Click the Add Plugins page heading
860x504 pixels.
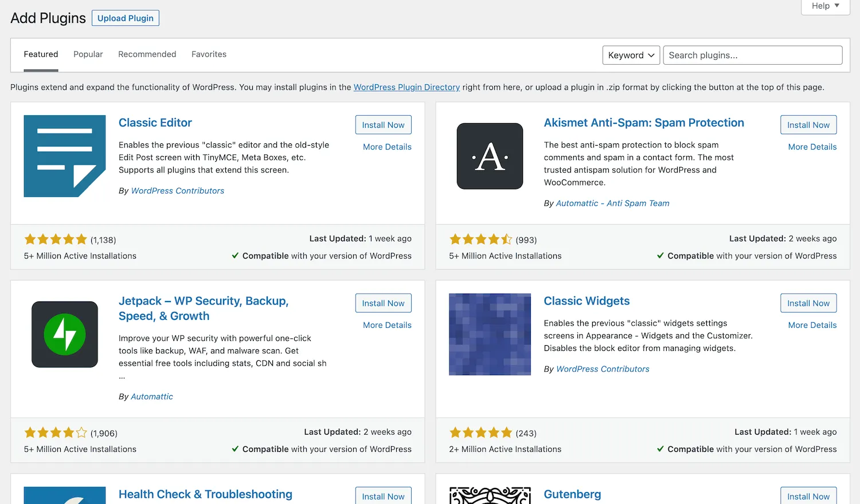click(x=48, y=18)
